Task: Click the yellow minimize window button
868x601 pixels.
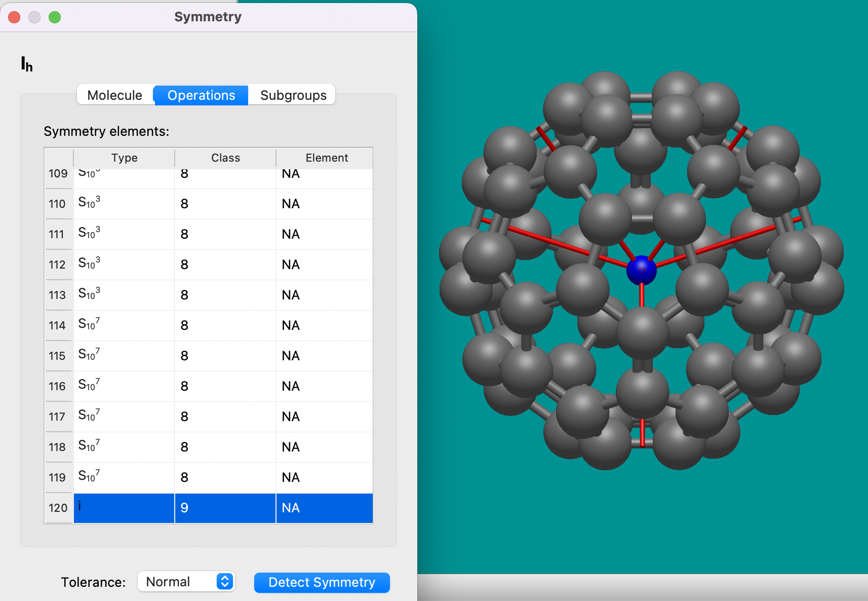Action: click(x=34, y=17)
